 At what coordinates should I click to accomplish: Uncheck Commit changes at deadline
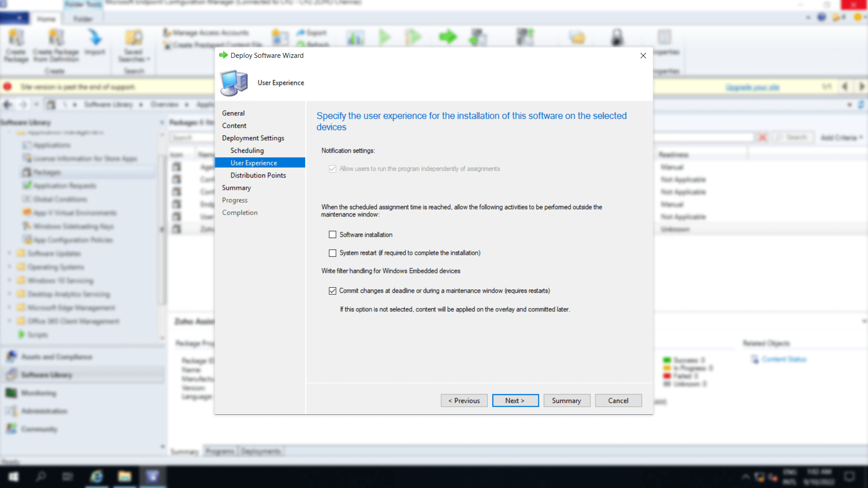click(x=333, y=291)
